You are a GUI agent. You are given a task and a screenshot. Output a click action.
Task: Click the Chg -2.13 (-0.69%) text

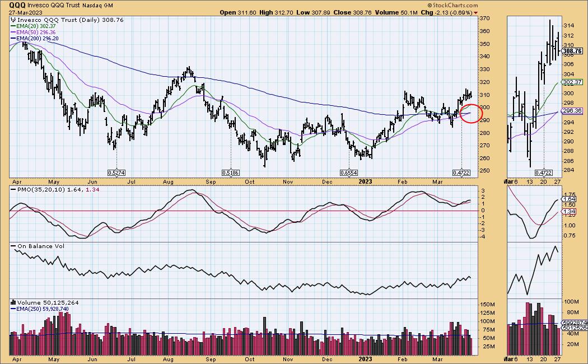point(447,12)
